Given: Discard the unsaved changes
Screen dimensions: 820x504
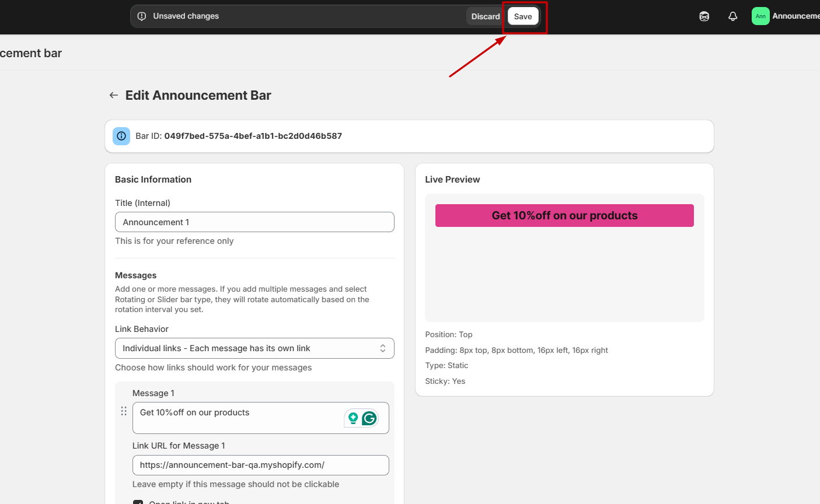Looking at the screenshot, I should (486, 16).
